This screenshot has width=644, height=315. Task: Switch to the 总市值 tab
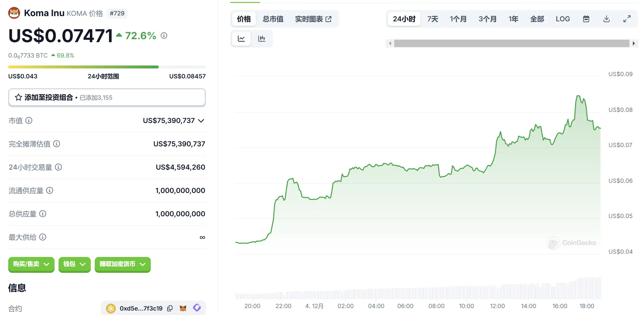pyautogui.click(x=273, y=19)
